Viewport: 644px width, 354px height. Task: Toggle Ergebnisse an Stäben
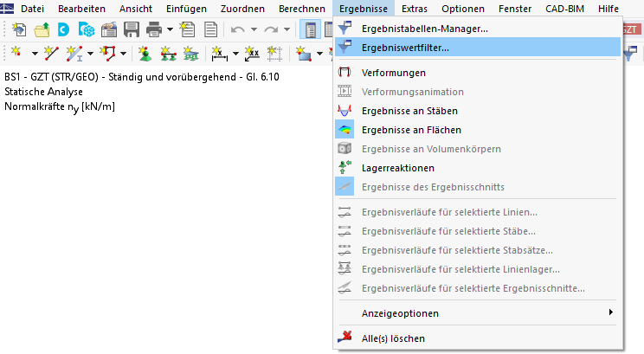(478, 111)
